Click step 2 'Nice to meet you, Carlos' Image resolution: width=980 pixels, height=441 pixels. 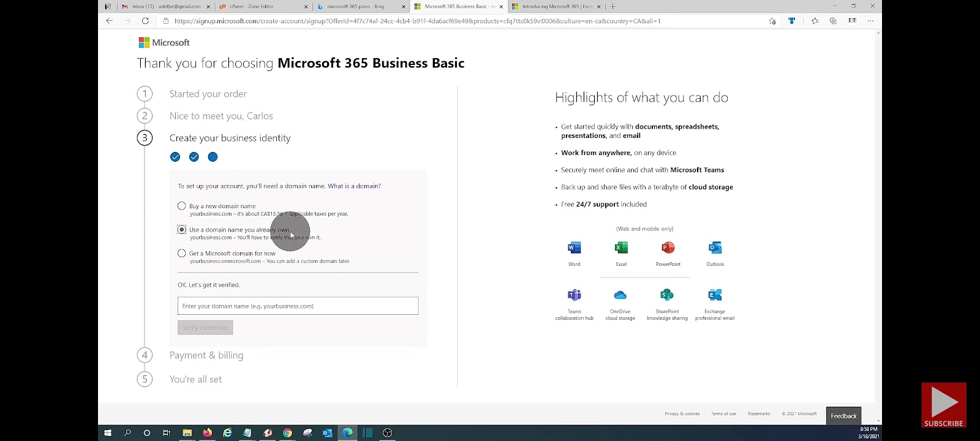pos(221,116)
